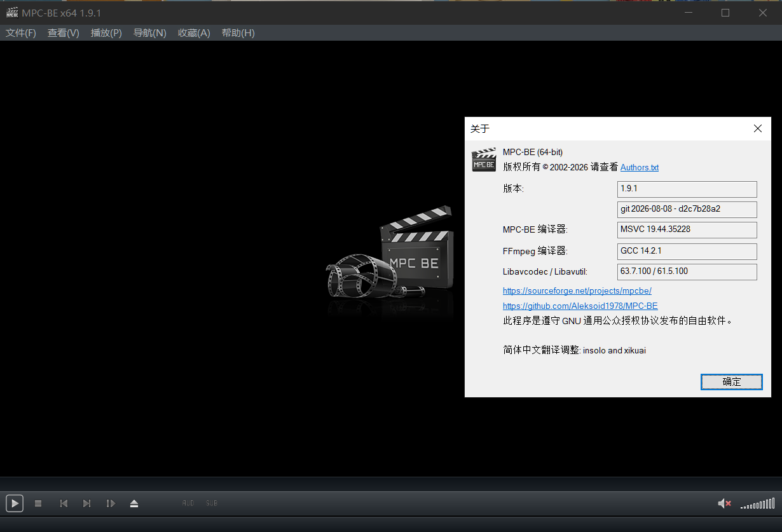Unmute sound with the speaker icon
Image resolution: width=782 pixels, height=532 pixels.
[724, 503]
